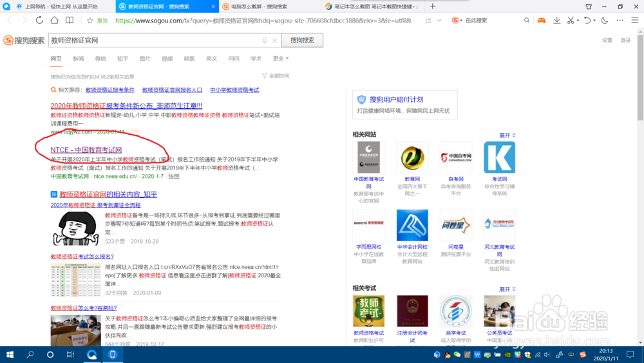Viewport: 644px width, 363px height.
Task: Reload the page with refresh icon
Action: [39, 20]
